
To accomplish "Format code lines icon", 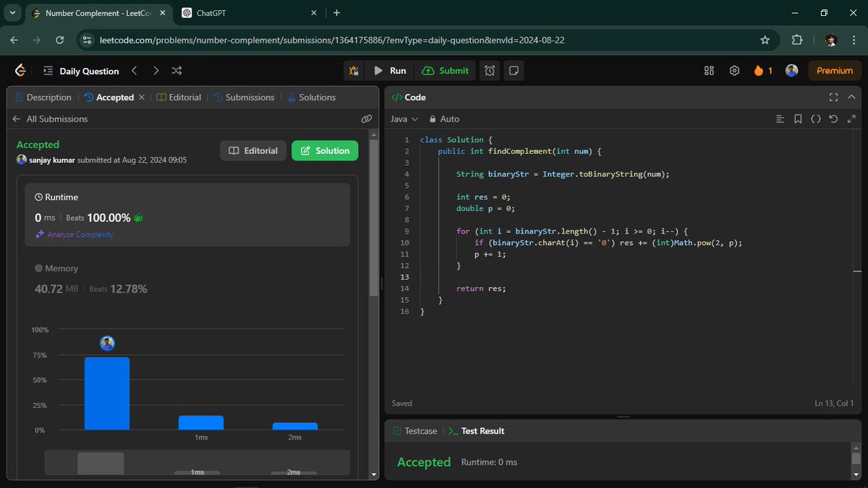I will point(780,119).
